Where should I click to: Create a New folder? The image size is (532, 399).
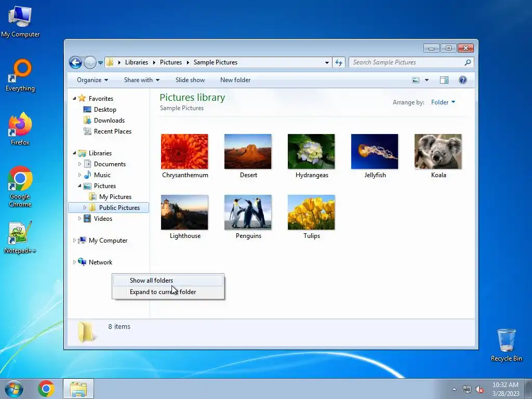tap(235, 80)
